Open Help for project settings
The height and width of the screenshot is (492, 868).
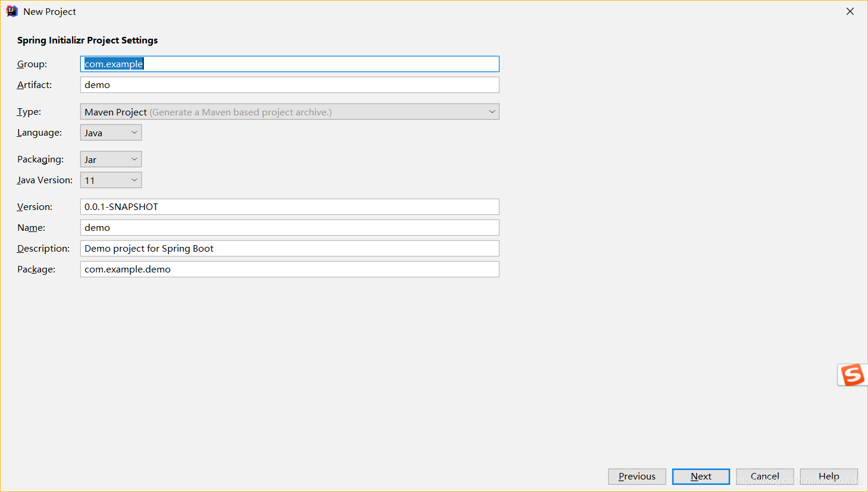[x=829, y=477]
